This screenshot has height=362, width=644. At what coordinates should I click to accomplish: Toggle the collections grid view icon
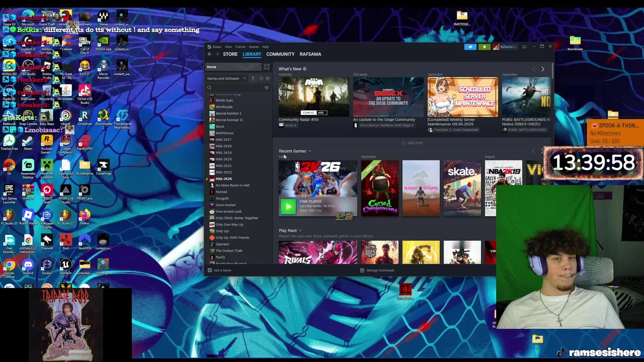[x=267, y=67]
